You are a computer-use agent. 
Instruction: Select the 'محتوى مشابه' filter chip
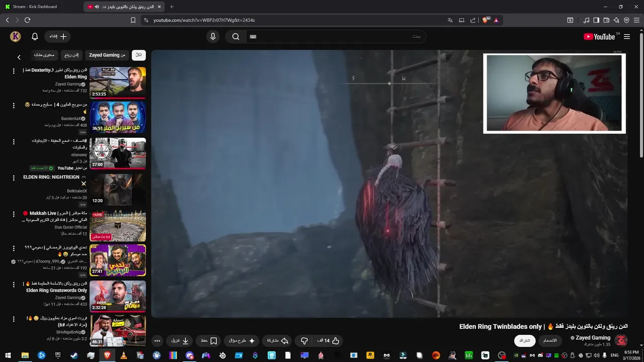point(44,55)
